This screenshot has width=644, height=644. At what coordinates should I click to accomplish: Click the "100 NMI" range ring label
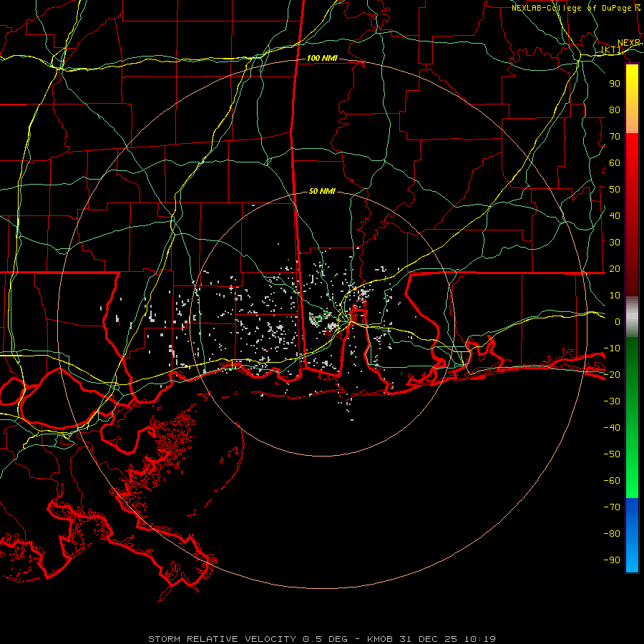pos(322,58)
